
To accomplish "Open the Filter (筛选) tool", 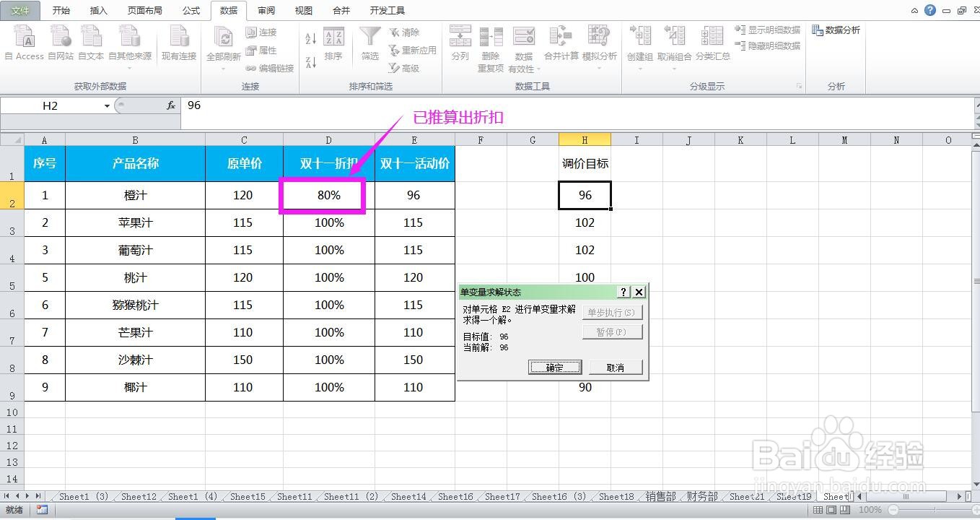I will pos(369,43).
